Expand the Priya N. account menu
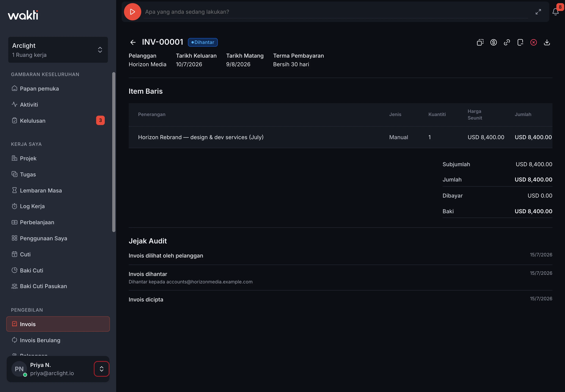 [x=101, y=369]
